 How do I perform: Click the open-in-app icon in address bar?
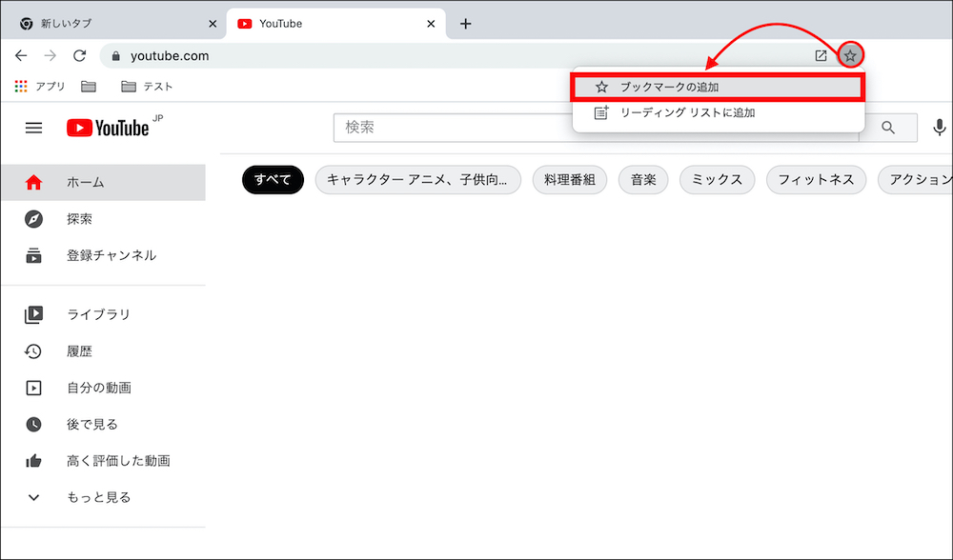tap(821, 56)
